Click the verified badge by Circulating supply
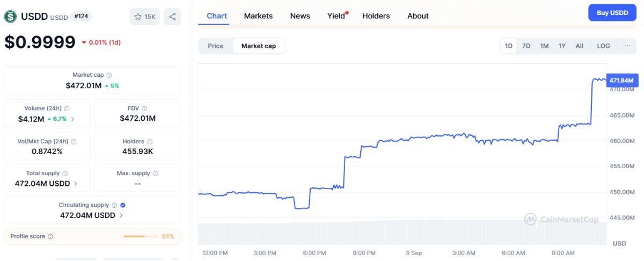Screen dimensions: 644x261 [123, 205]
